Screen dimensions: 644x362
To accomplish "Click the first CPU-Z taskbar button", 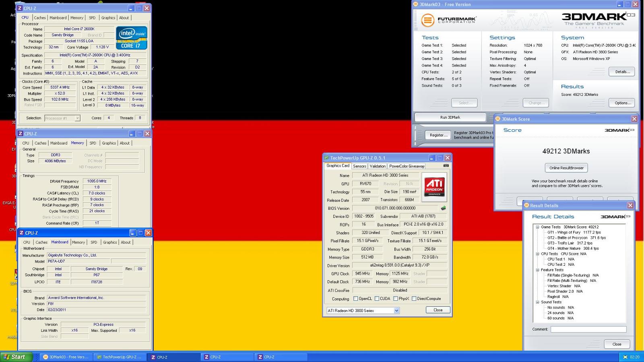I will click(173, 357).
